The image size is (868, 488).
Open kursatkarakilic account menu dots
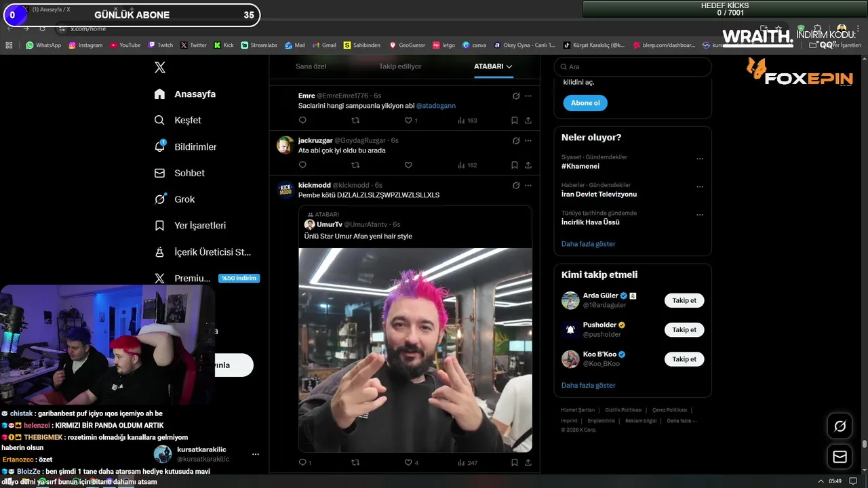point(256,454)
